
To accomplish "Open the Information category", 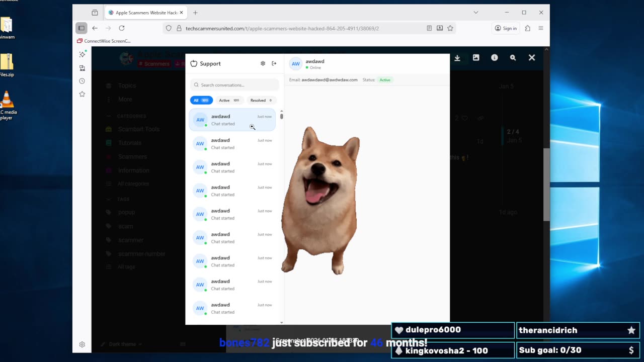I will point(134,170).
